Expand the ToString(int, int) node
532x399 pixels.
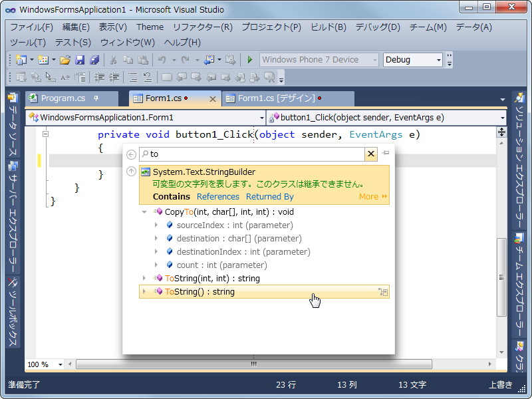click(x=144, y=278)
